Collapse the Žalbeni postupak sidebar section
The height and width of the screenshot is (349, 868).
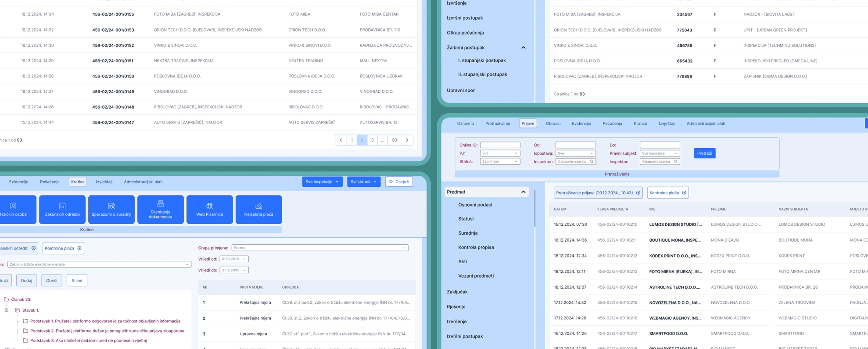(x=523, y=47)
